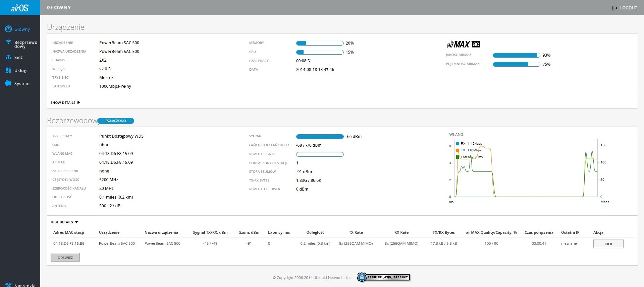644x287 pixels.
Task: Click the SSID value ubnt
Action: click(104, 145)
